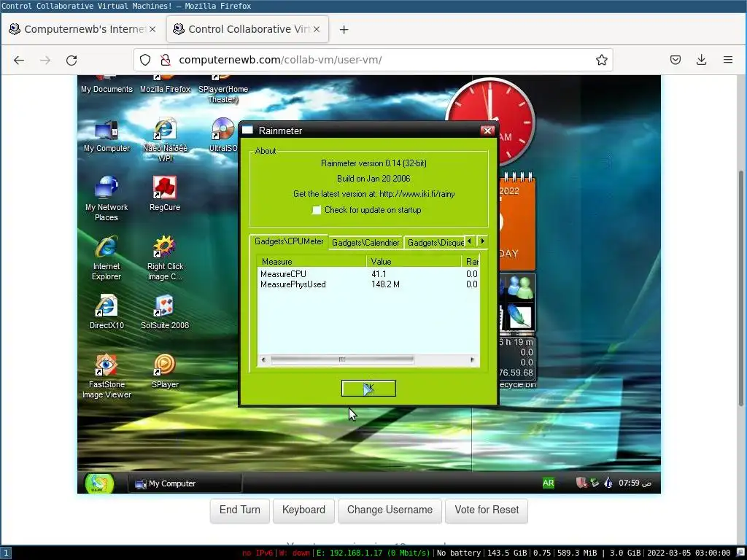Close the Computernewb's Internet tab
747x560 pixels.
pos(152,29)
